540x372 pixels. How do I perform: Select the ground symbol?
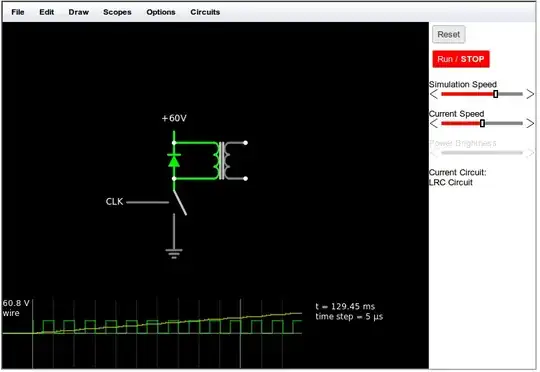pos(174,254)
